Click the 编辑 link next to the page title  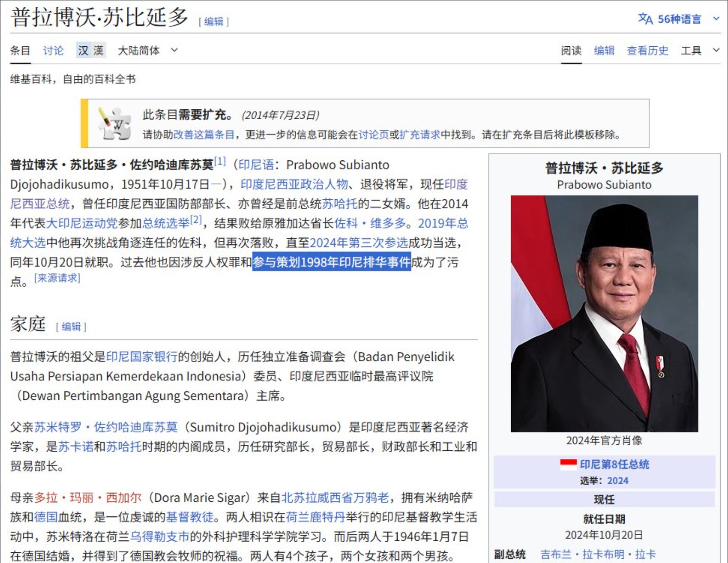tap(214, 21)
